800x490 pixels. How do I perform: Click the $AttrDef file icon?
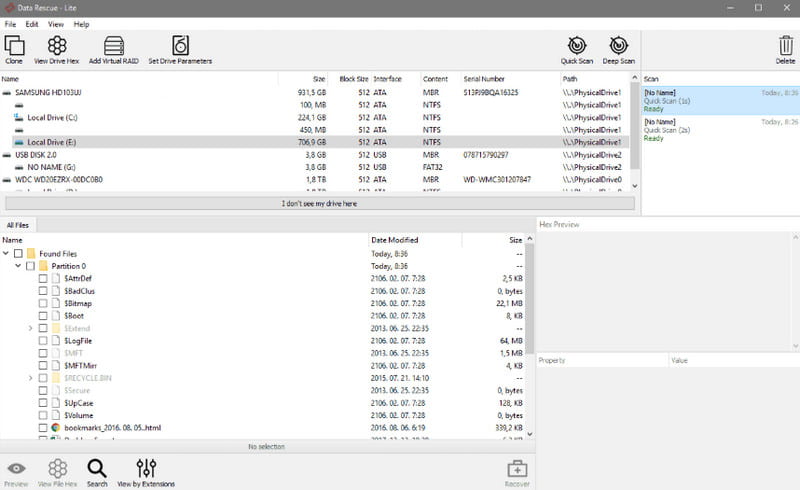pos(56,278)
